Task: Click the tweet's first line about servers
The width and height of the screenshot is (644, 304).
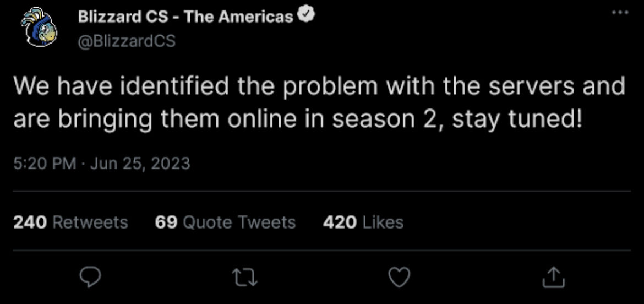Action: 319,88
